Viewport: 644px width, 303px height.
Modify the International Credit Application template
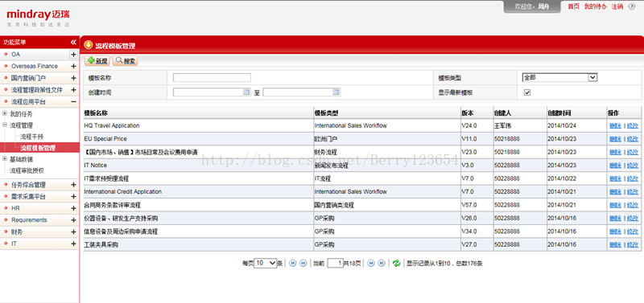point(633,191)
